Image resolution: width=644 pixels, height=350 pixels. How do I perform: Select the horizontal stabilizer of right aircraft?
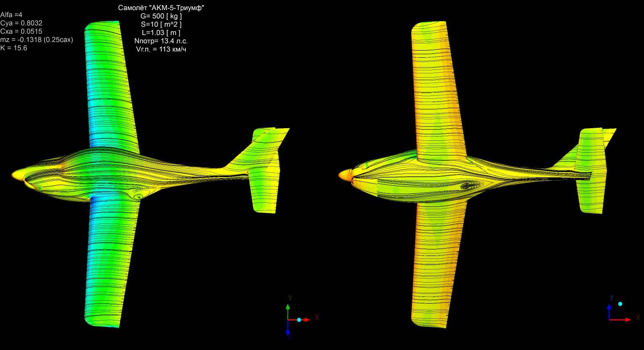pos(592,171)
